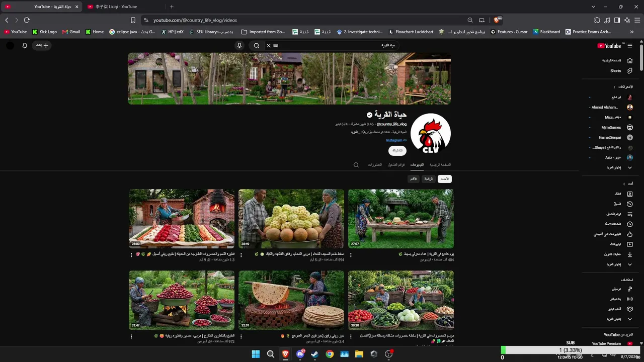Open channel Posts tab
Viewport: 644px width, 362px height.
pos(375,165)
